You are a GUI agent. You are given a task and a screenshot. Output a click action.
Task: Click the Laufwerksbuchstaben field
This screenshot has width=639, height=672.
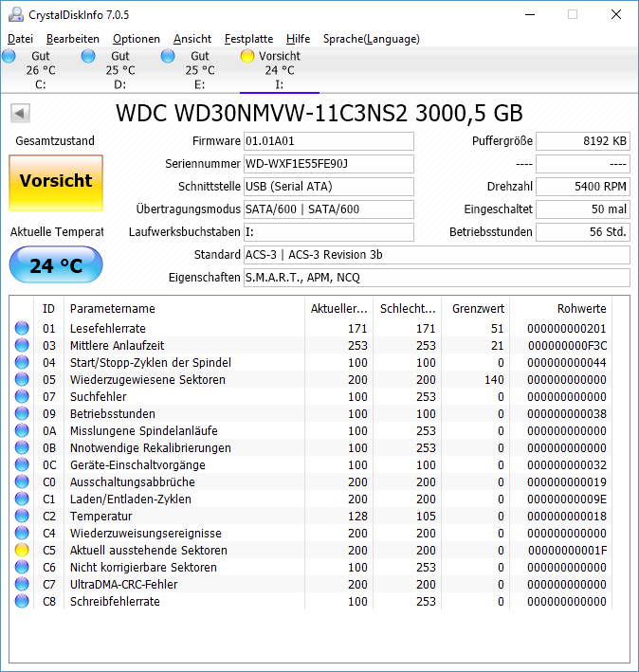click(x=329, y=232)
